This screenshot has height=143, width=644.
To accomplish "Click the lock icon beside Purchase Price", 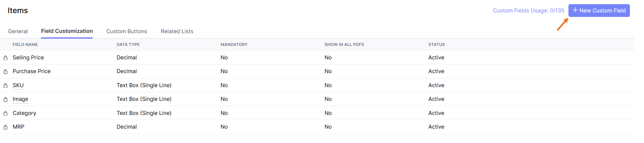I will pyautogui.click(x=5, y=71).
